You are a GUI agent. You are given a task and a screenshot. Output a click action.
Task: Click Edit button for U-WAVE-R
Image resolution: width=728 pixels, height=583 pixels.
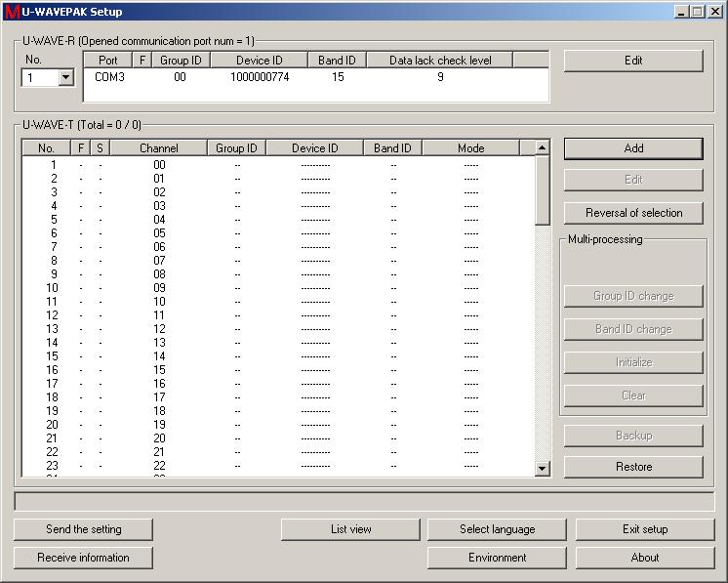[633, 61]
